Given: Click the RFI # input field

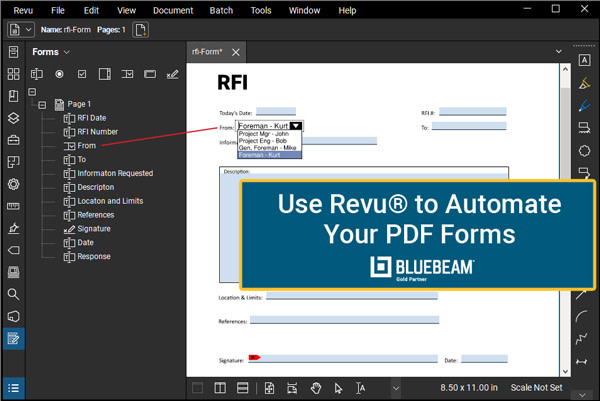Looking at the screenshot, I should pos(473,111).
